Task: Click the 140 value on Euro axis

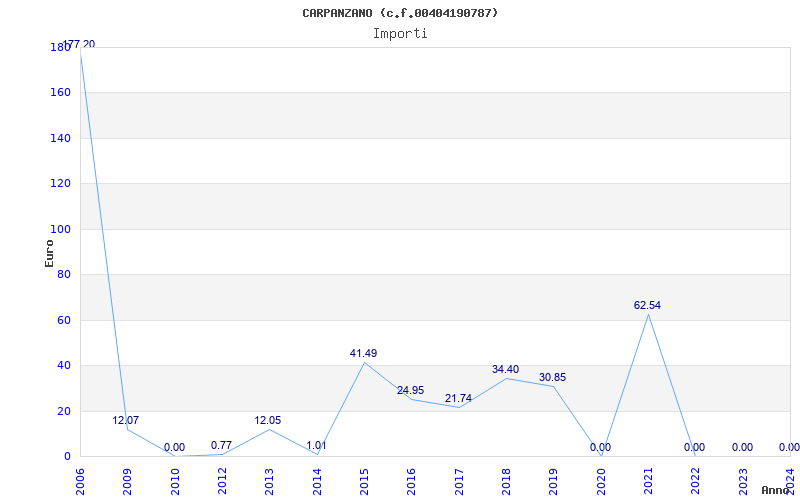Action: [60, 138]
